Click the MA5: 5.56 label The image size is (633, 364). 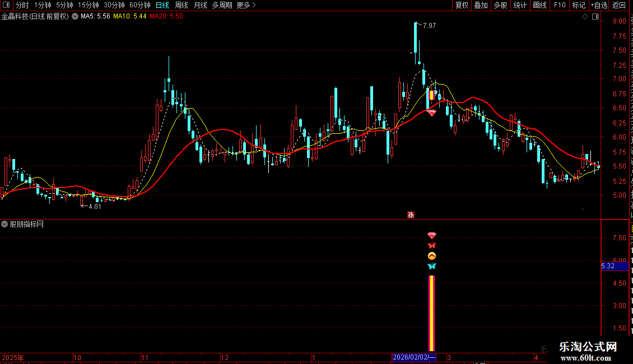pos(95,16)
